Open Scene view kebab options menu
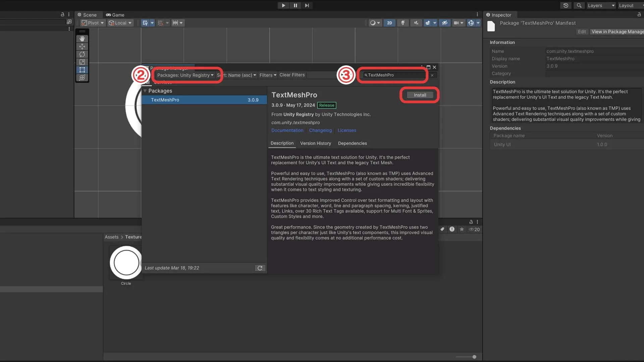Image resolution: width=644 pixels, height=362 pixels. click(x=477, y=14)
